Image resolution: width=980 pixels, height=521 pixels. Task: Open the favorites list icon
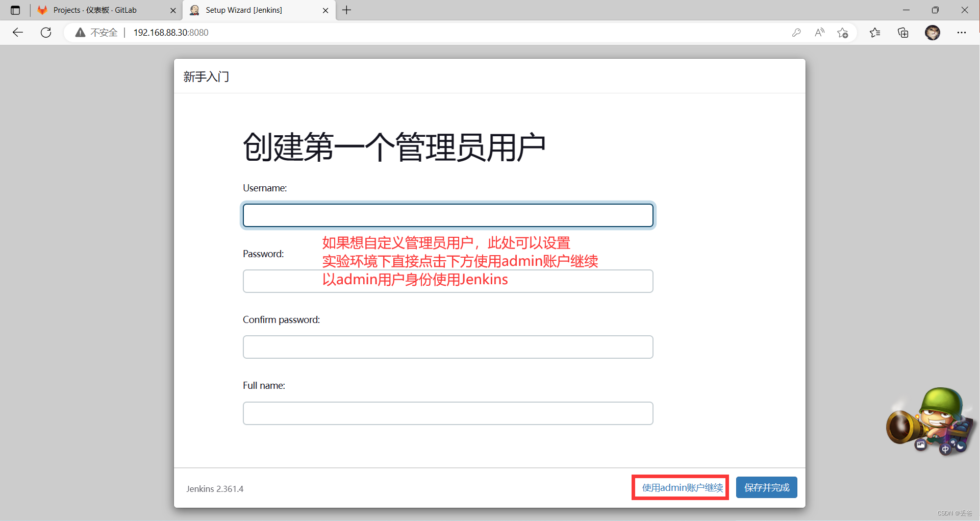875,33
